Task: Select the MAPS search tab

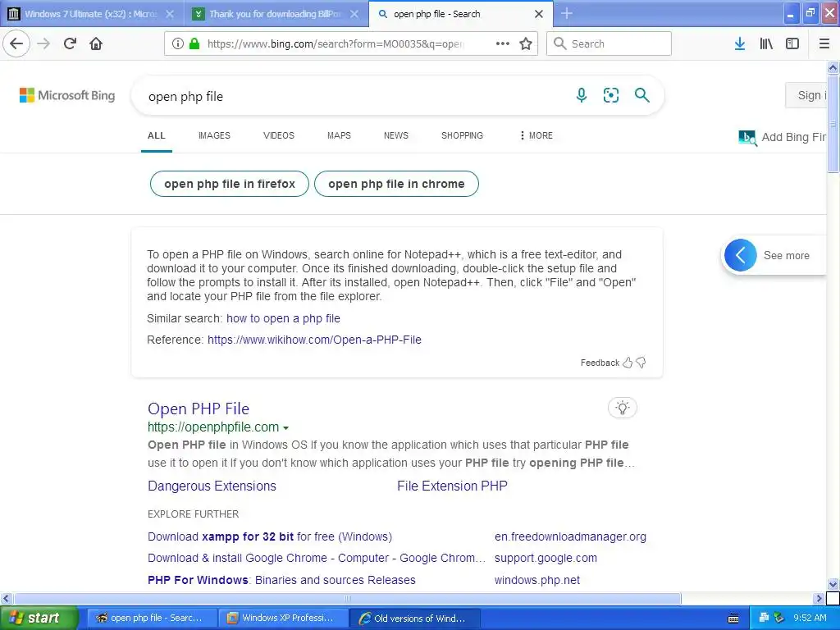Action: pyautogui.click(x=339, y=135)
